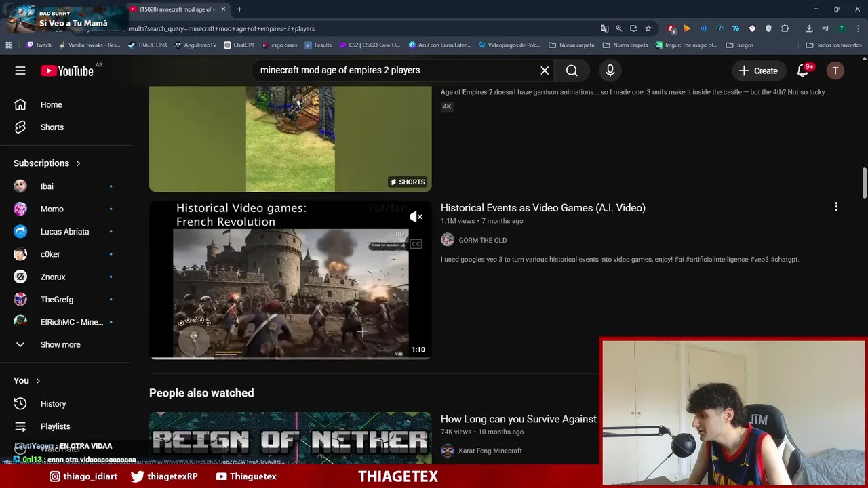Open the notifications bell
Viewport: 868px width, 488px height.
pyautogui.click(x=803, y=70)
